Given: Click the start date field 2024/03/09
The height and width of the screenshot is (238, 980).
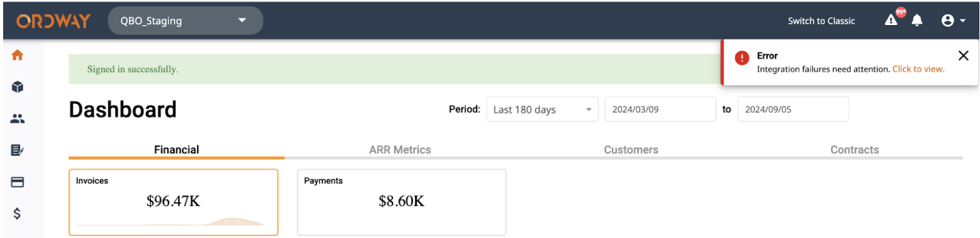Looking at the screenshot, I should coord(660,109).
